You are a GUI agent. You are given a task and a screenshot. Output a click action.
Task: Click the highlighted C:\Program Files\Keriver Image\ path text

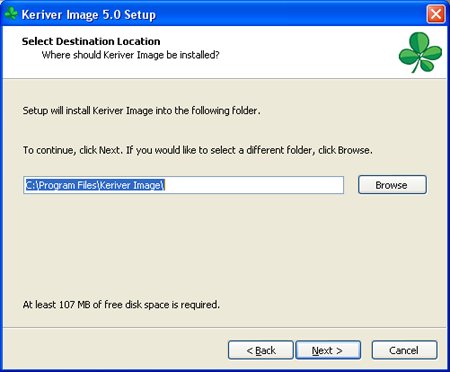(95, 185)
